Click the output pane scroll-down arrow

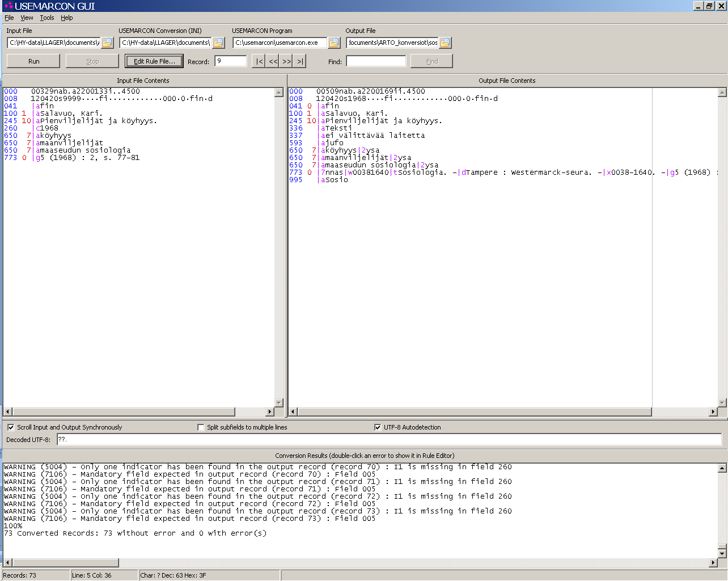(722, 402)
